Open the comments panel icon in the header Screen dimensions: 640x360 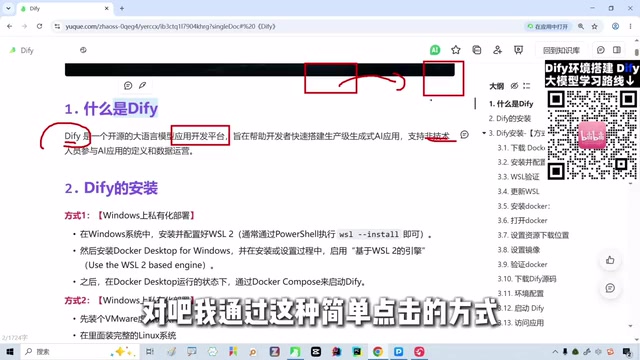(x=600, y=50)
